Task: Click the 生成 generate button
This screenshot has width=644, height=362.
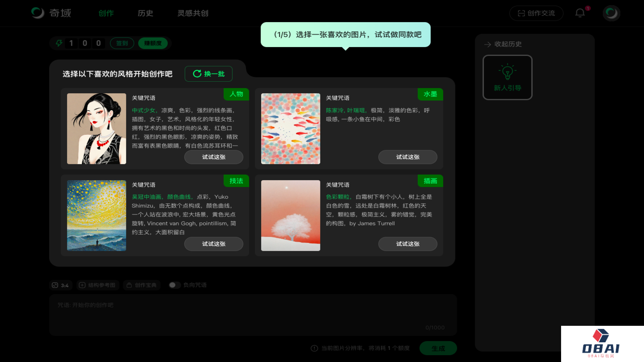Action: tap(438, 348)
